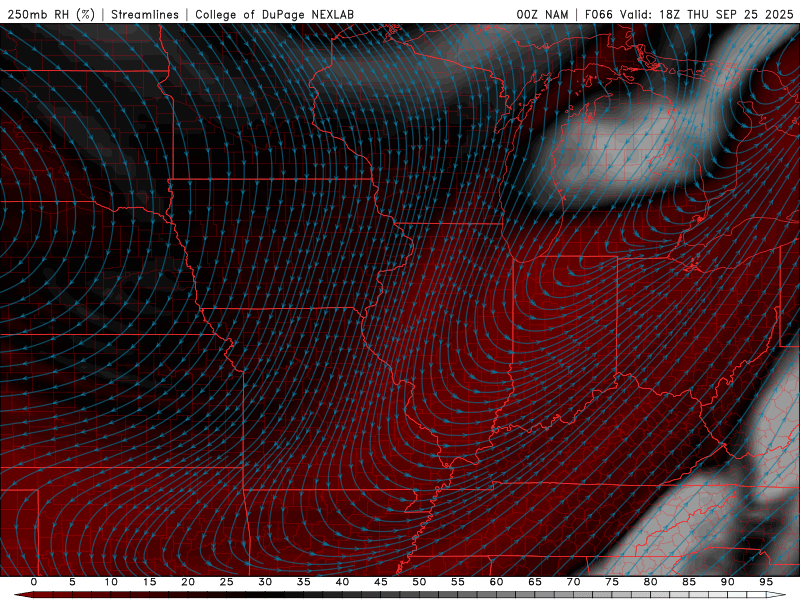Click the "0" label on the RH scale
800x600 pixels.
[x=34, y=582]
